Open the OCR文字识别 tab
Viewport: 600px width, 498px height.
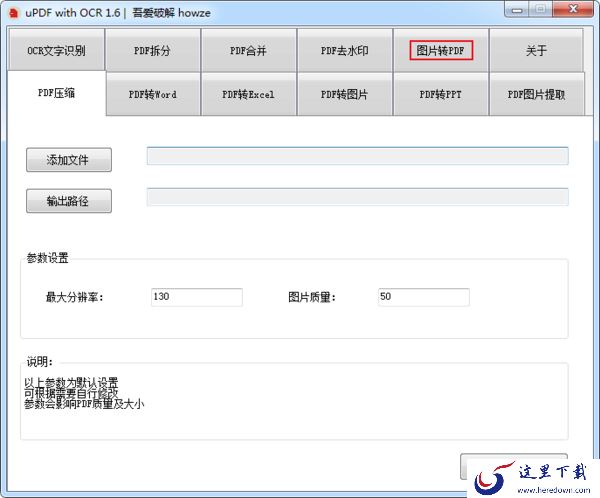pos(56,50)
